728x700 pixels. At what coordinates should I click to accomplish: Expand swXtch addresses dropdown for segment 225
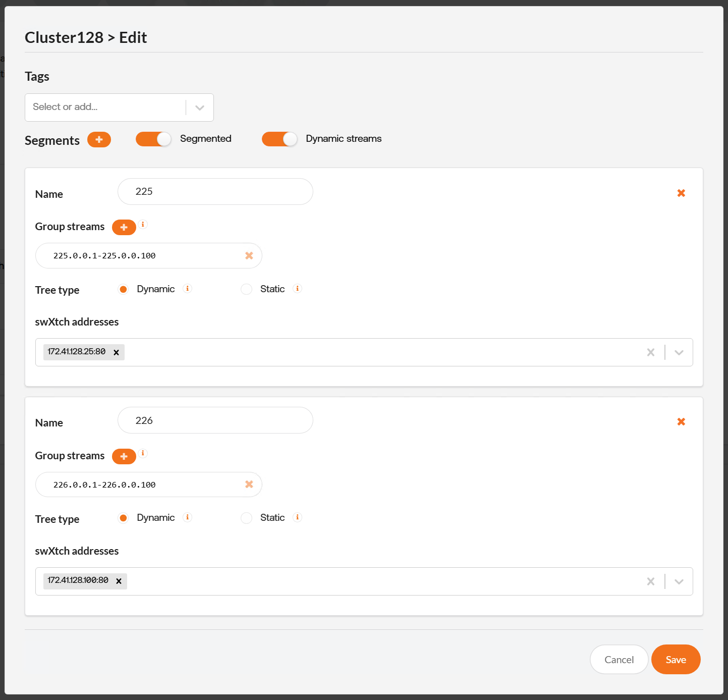(679, 352)
